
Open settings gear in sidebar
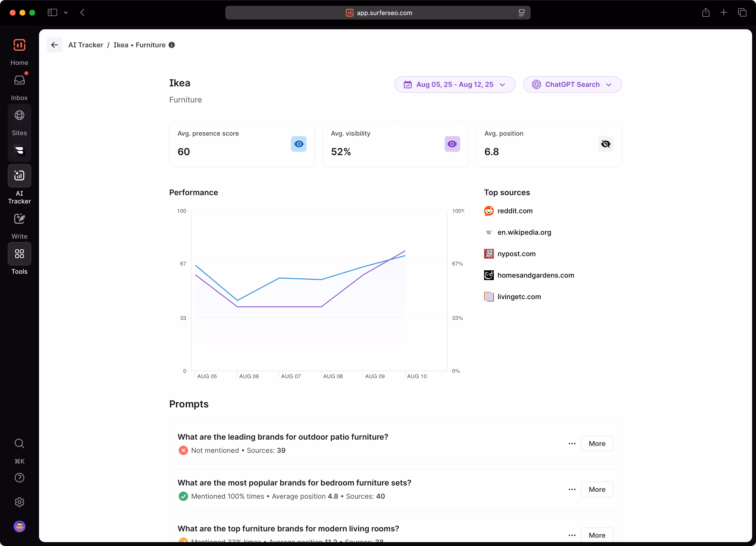[x=19, y=502]
